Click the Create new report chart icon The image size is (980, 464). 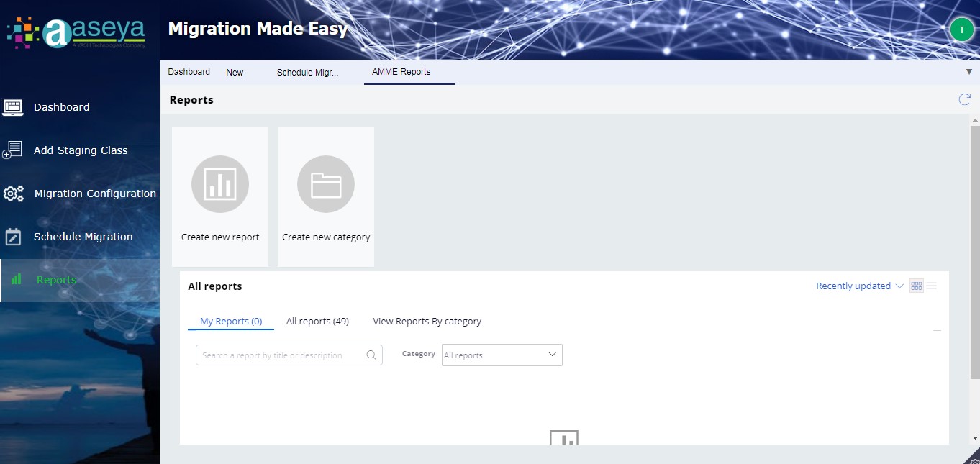220,184
